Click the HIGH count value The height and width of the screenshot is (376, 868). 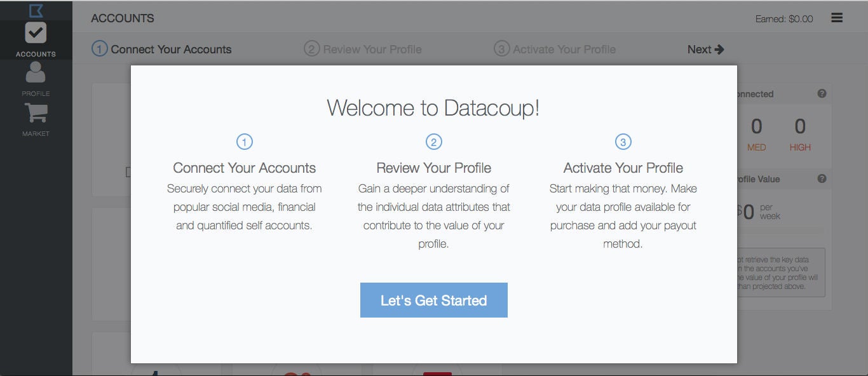[x=800, y=127]
